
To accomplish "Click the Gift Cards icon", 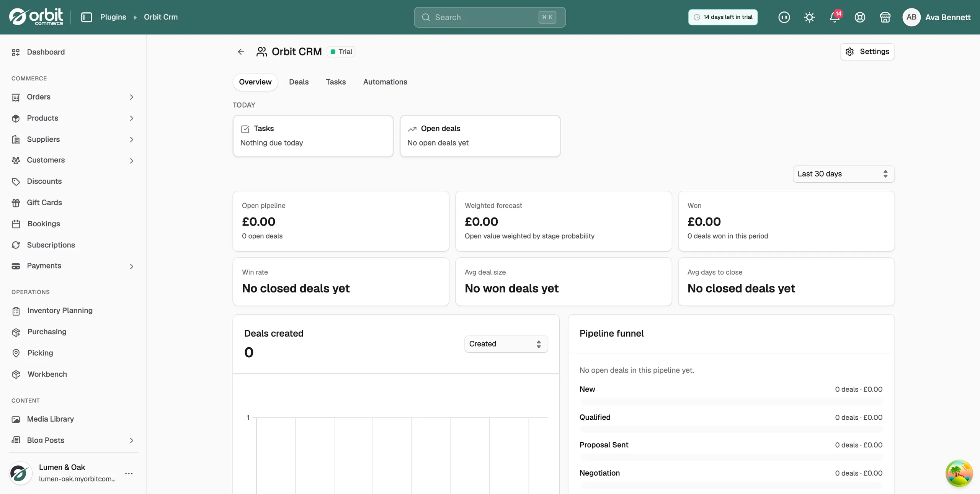I will tap(16, 203).
